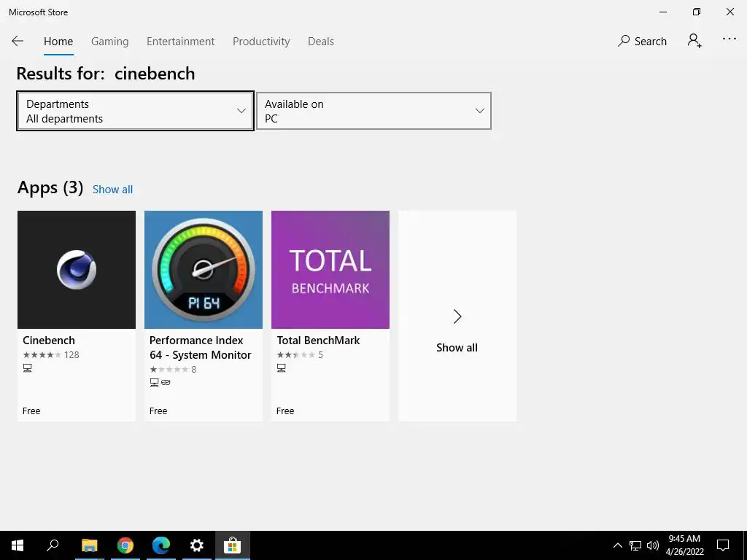Click the Results for: cinebench heading
This screenshot has height=560, width=747.
coord(106,74)
